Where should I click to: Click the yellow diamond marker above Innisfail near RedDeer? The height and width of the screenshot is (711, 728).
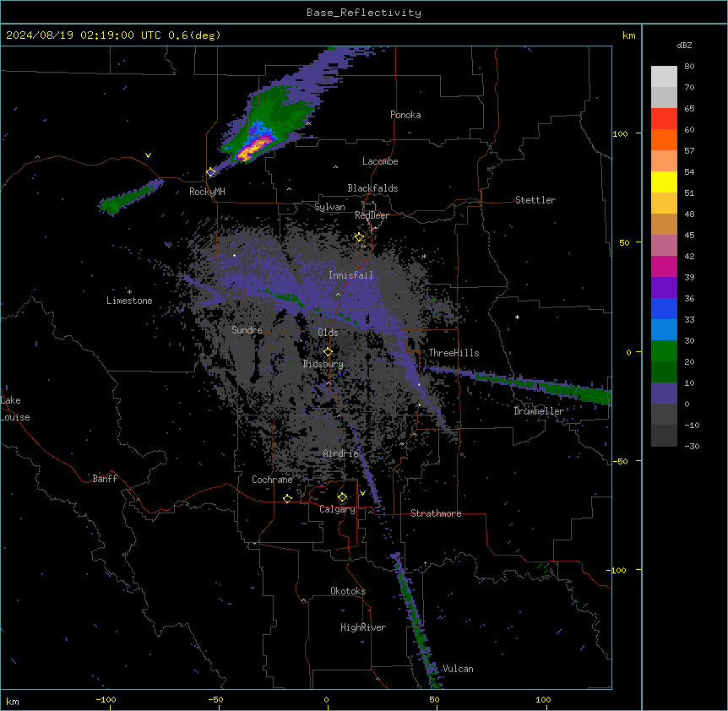tap(359, 237)
